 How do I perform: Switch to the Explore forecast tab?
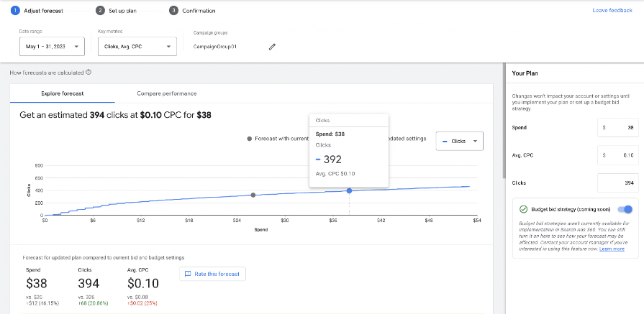click(63, 93)
